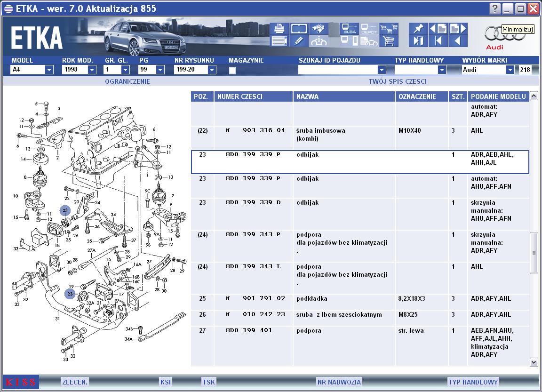Open the ELSA connection icon
Image resolution: width=542 pixels, height=392 pixels.
[349, 29]
